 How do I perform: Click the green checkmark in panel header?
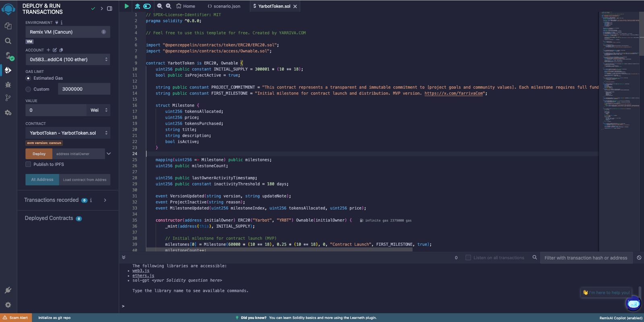tap(93, 8)
